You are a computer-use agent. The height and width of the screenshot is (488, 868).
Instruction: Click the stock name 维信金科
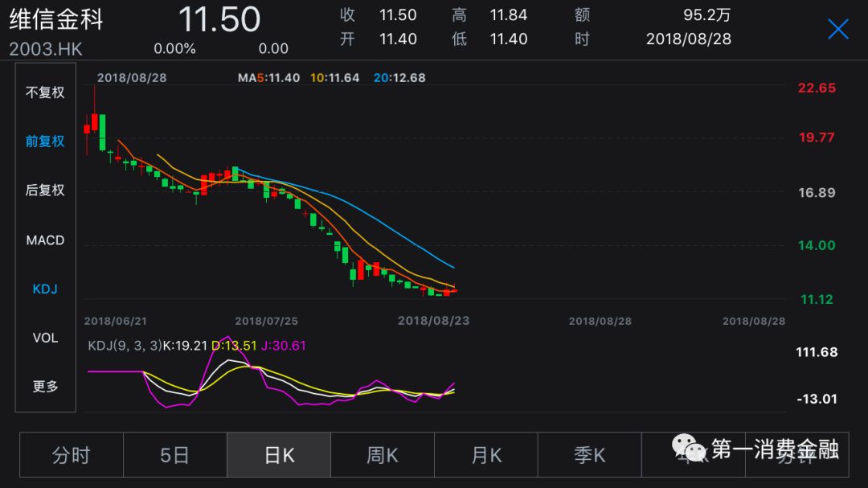(58, 20)
